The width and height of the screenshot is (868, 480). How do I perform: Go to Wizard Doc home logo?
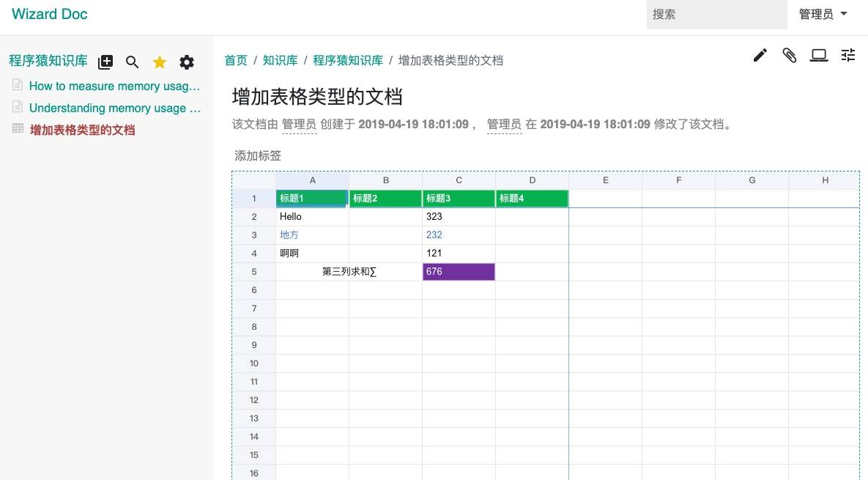point(50,14)
